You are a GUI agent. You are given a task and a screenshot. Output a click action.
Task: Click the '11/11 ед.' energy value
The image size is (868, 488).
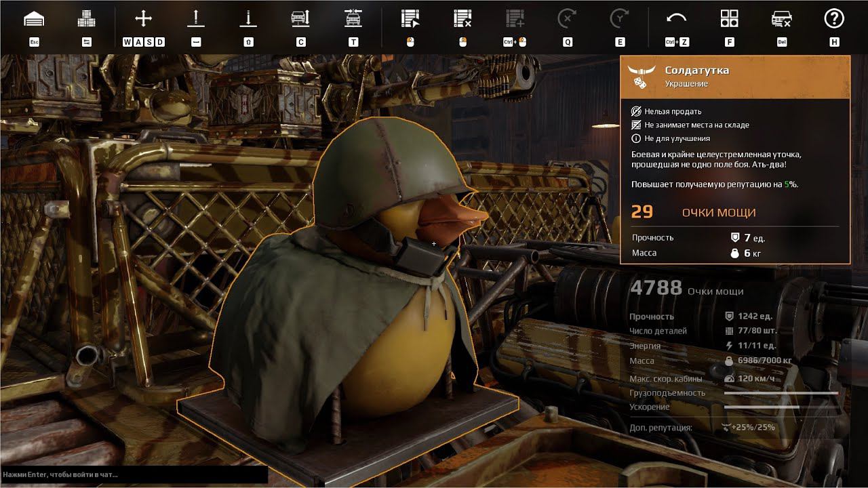[x=757, y=346]
